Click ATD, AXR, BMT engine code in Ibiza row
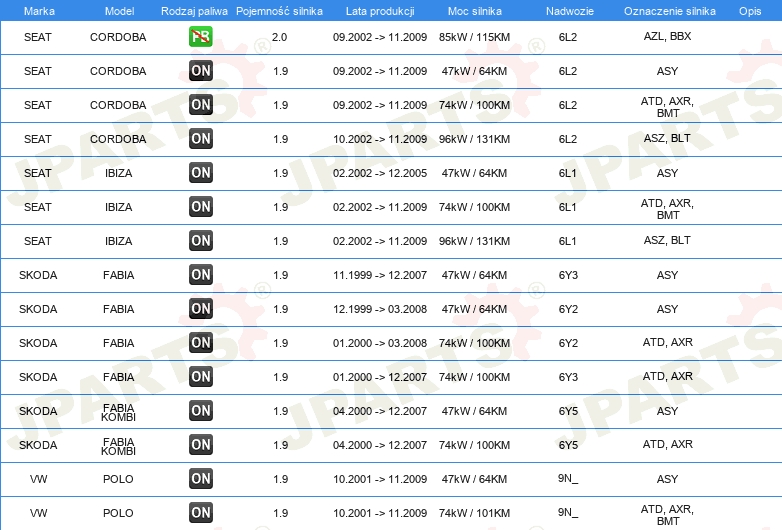 click(x=667, y=209)
